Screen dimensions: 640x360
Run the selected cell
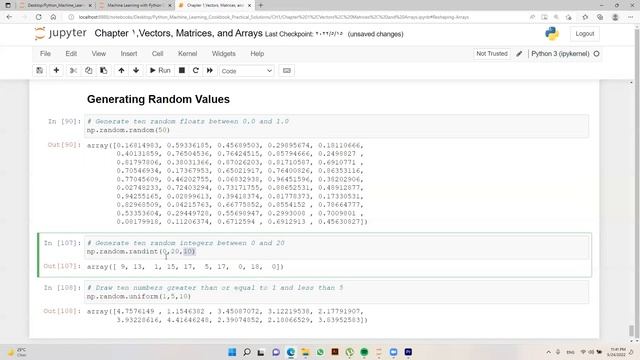tap(160, 71)
